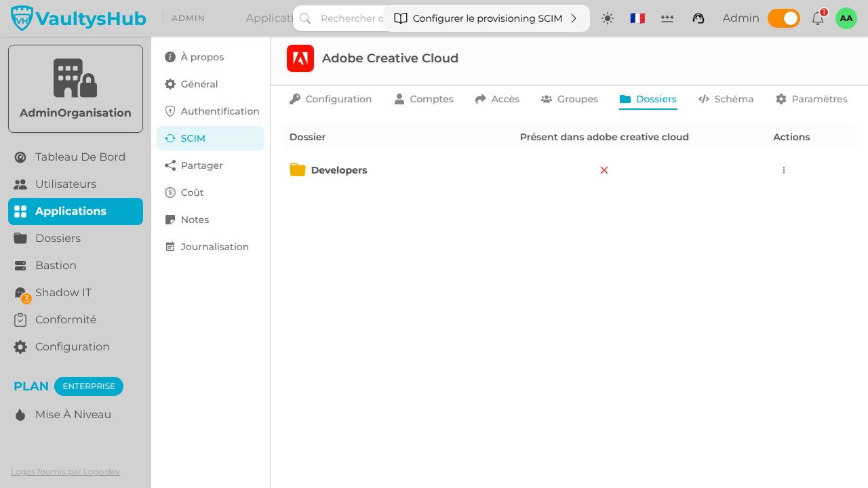Open support via the headset icon
The width and height of the screenshot is (868, 488).
[698, 18]
